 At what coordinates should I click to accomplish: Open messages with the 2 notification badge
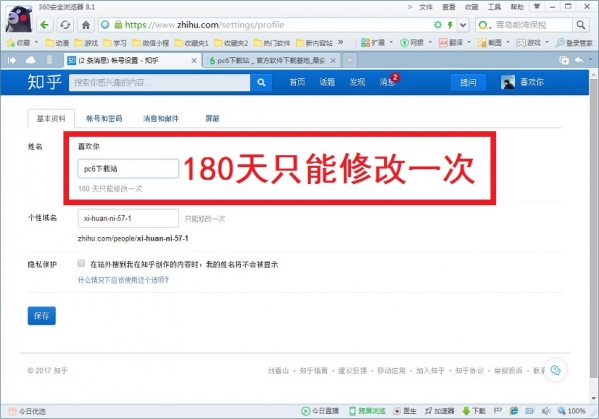coord(388,81)
